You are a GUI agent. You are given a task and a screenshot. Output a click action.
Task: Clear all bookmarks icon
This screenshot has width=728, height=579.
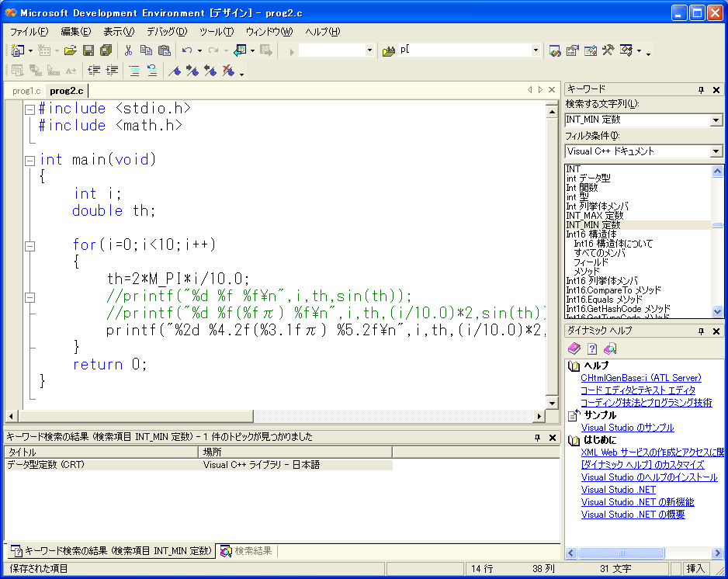(x=228, y=71)
